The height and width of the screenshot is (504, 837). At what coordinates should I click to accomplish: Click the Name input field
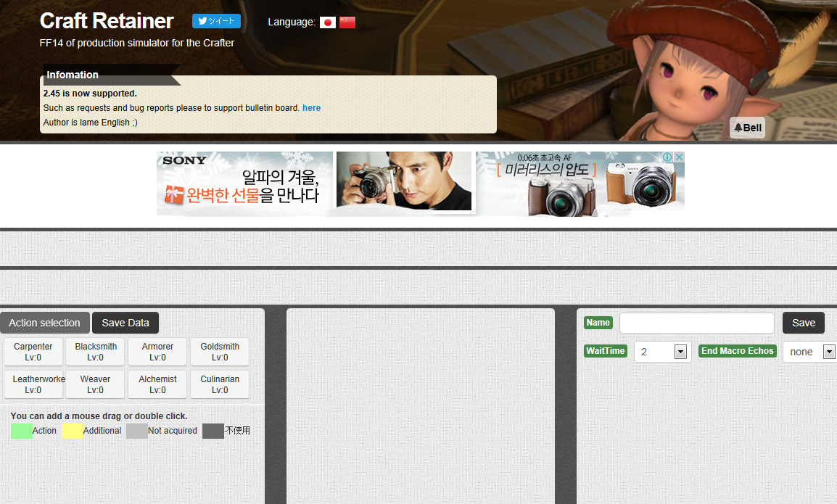(x=696, y=323)
